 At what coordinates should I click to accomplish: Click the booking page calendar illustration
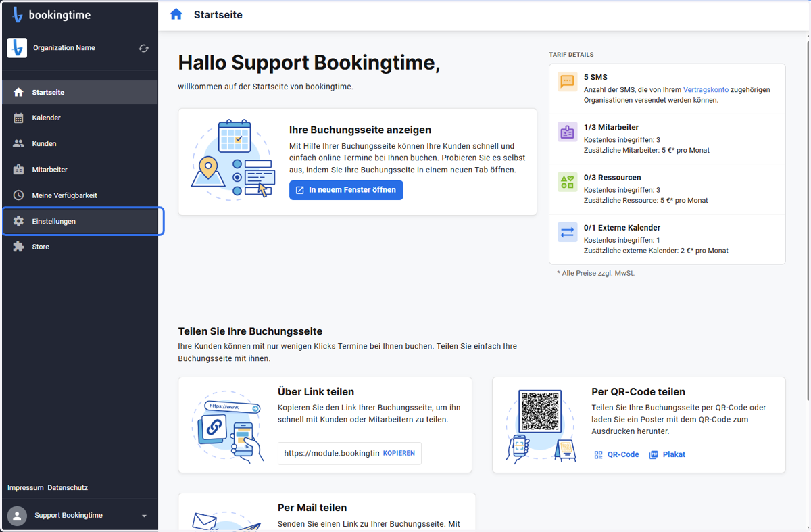233,161
